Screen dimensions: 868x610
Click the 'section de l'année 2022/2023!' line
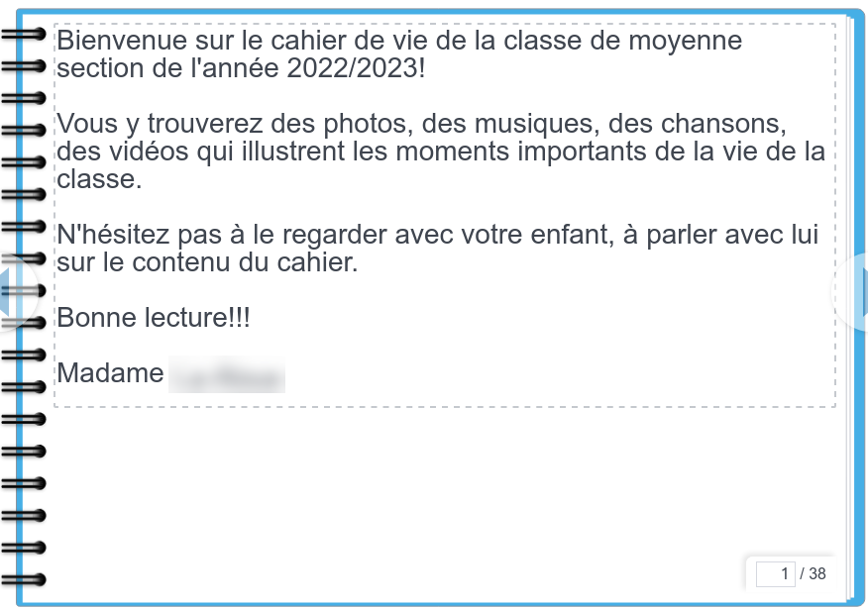point(241,69)
